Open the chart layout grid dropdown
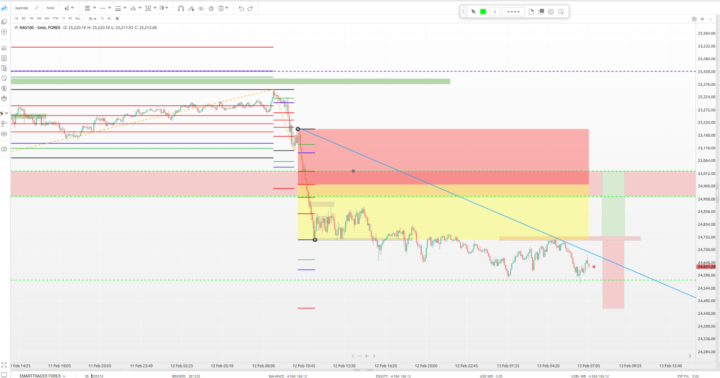This screenshot has width=720, height=378. [90, 8]
